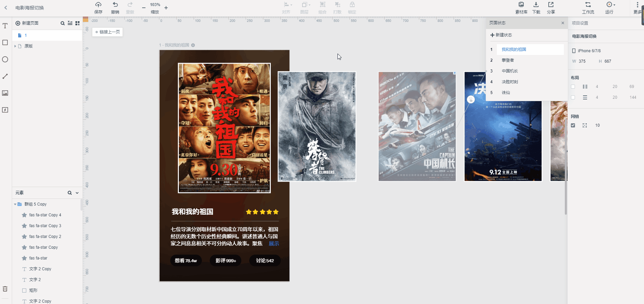Zoom out with the minus button

[x=144, y=8]
